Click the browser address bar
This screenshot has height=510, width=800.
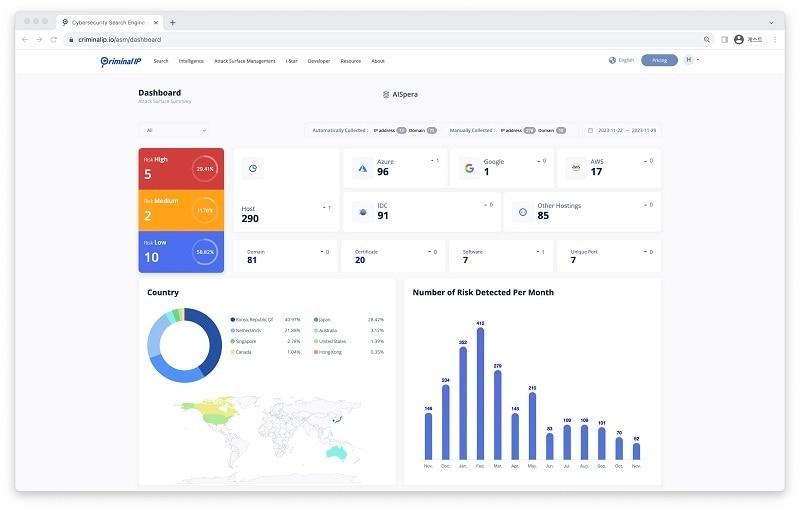click(380, 39)
